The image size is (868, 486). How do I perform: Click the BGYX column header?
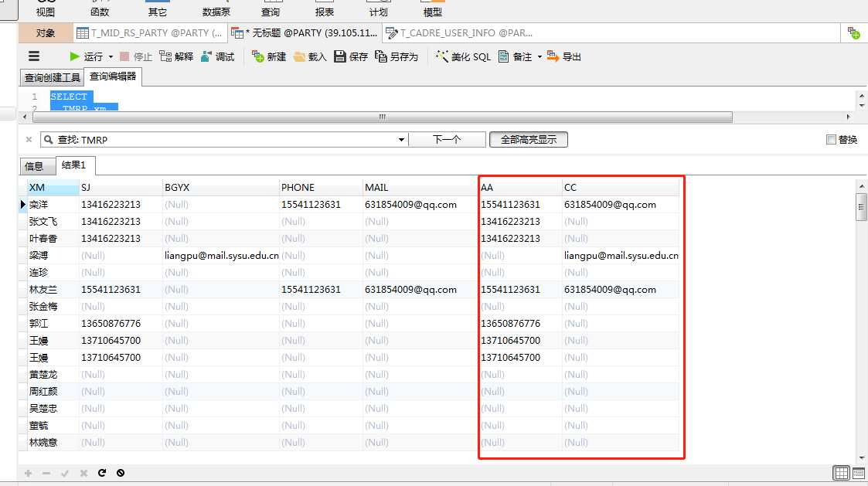click(x=221, y=187)
